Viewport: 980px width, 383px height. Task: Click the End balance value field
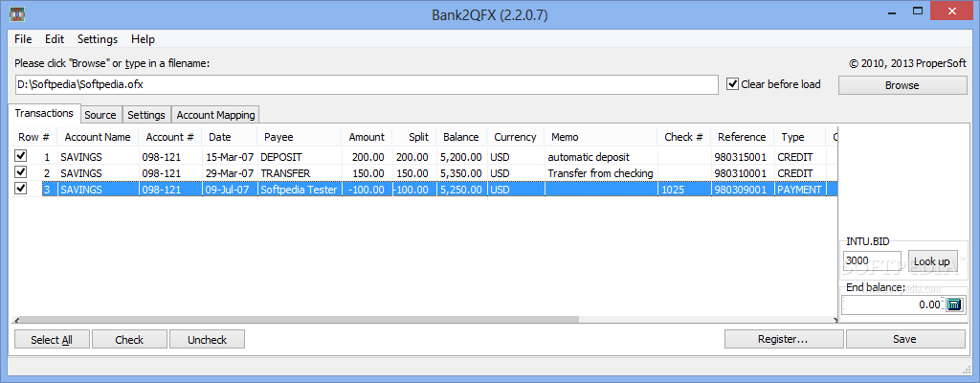[893, 304]
